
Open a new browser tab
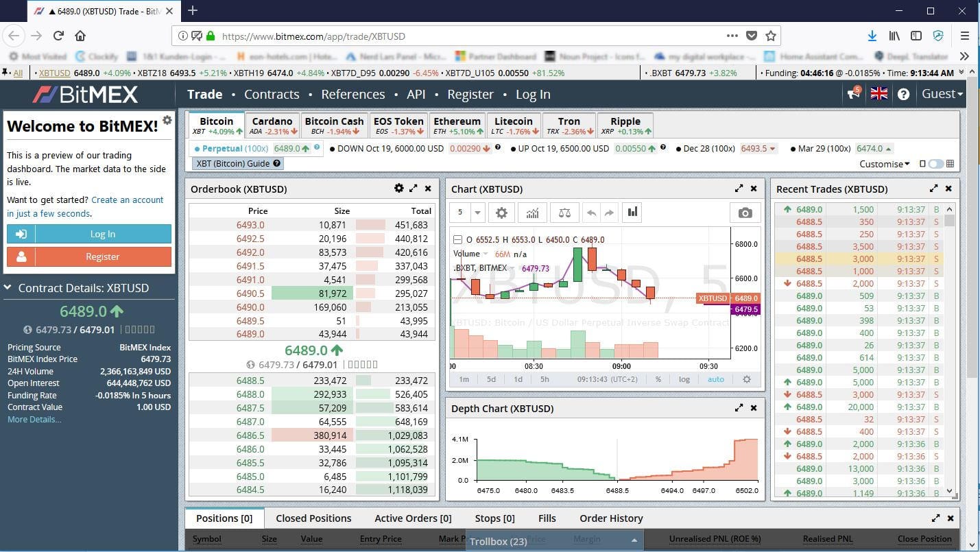click(x=193, y=10)
